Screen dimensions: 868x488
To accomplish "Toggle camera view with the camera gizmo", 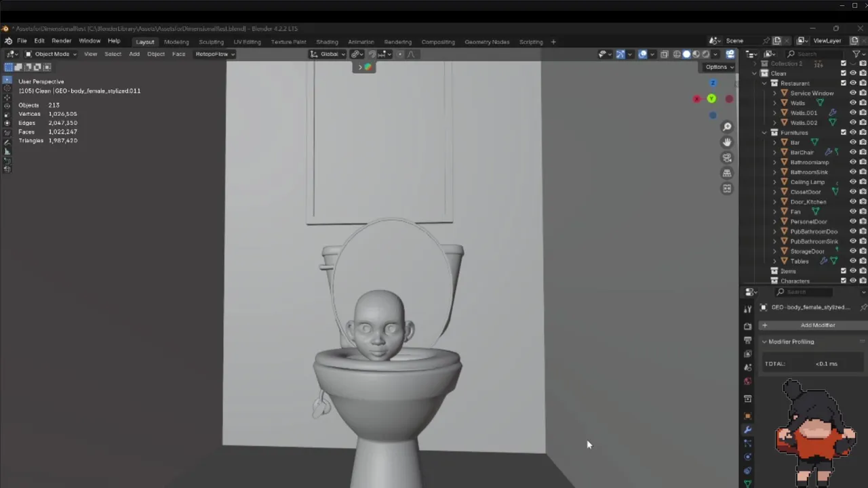I will point(727,158).
